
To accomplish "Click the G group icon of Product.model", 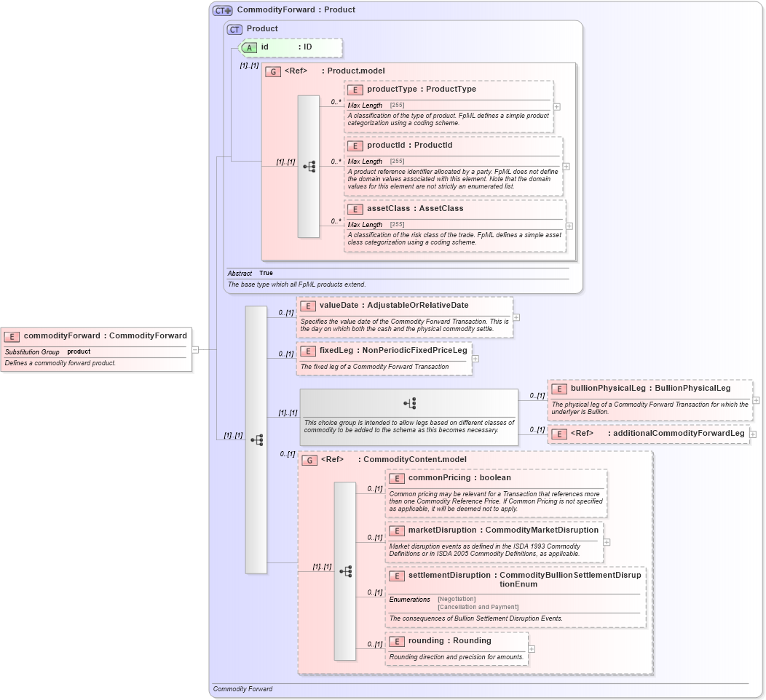I will [x=273, y=71].
